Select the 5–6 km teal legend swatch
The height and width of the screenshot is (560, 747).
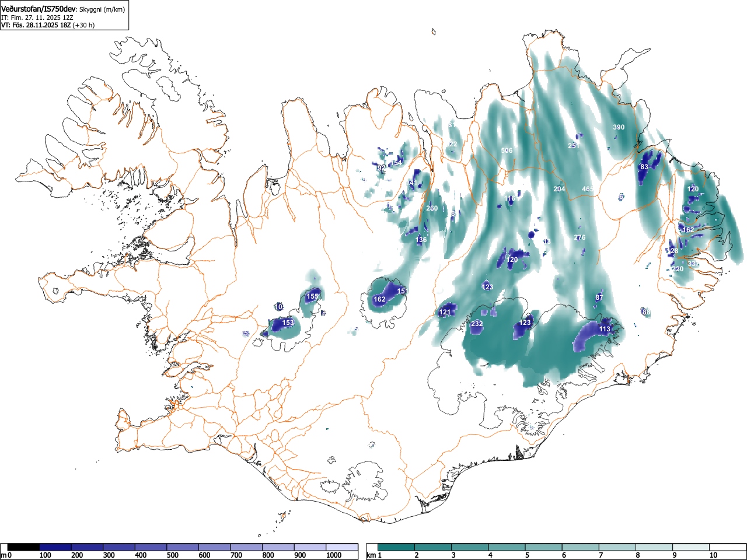544,547
